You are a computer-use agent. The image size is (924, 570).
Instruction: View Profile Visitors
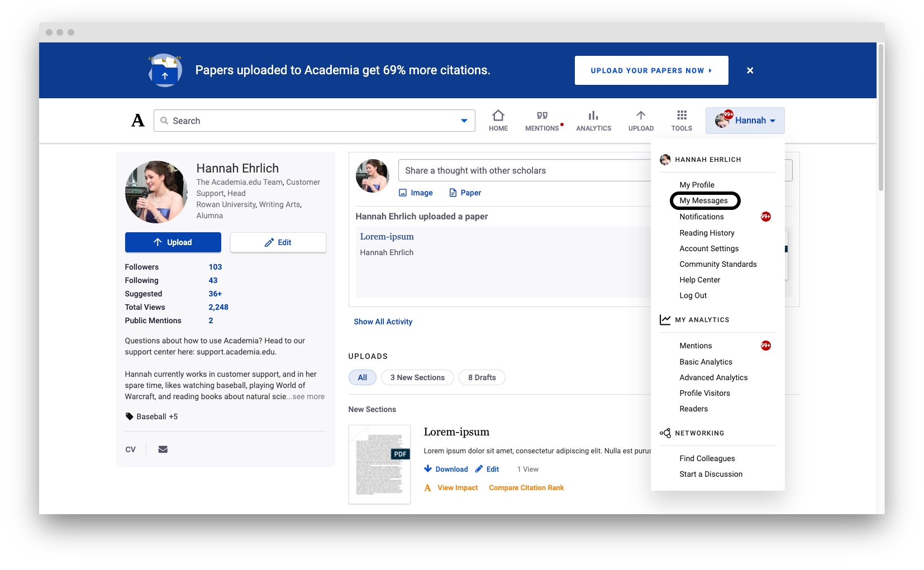coord(705,393)
